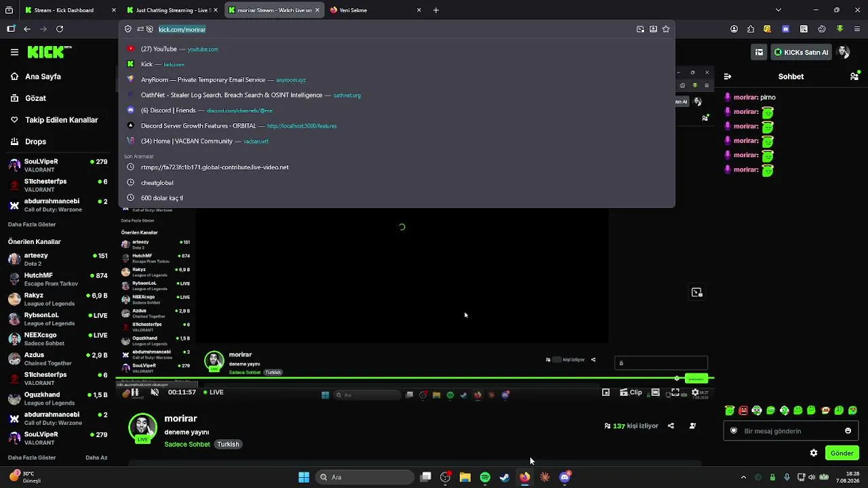Image resolution: width=868 pixels, height=488 pixels.
Task: Open Takip Edilen Kanallar in sidebar
Action: click(x=62, y=120)
